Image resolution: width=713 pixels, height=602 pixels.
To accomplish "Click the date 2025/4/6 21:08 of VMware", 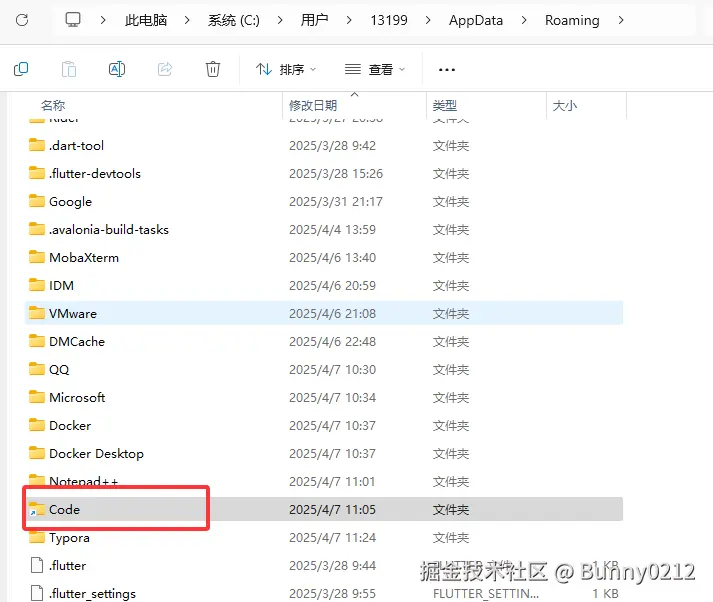I will [x=332, y=313].
